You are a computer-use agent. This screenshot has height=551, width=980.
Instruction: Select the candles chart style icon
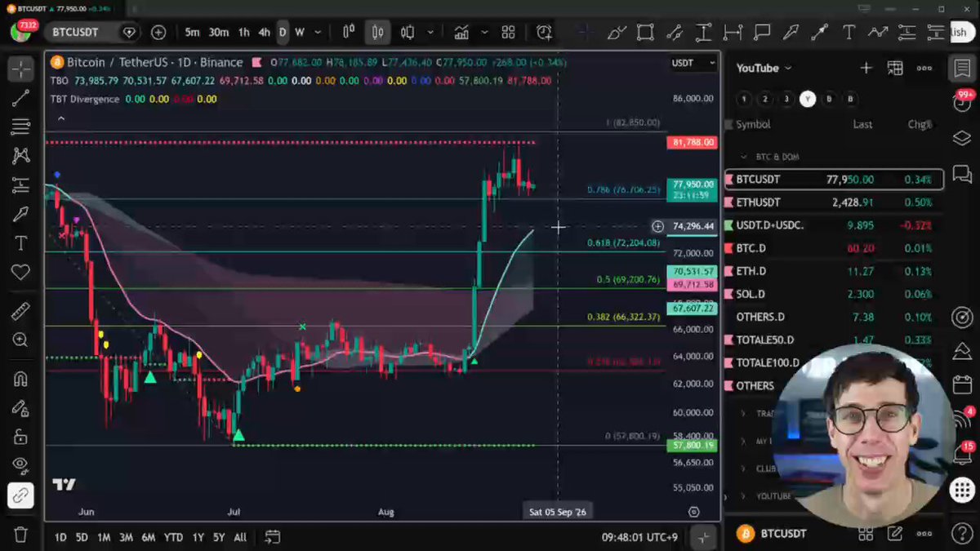[x=377, y=33]
